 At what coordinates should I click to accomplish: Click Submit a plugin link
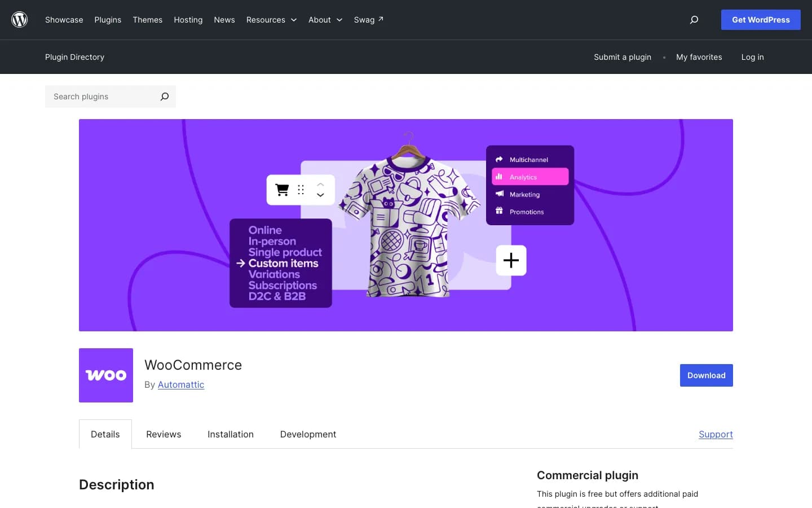(623, 57)
